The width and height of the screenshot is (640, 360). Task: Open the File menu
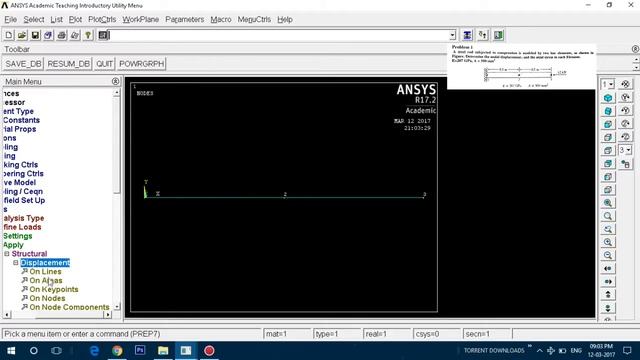pyautogui.click(x=11, y=20)
